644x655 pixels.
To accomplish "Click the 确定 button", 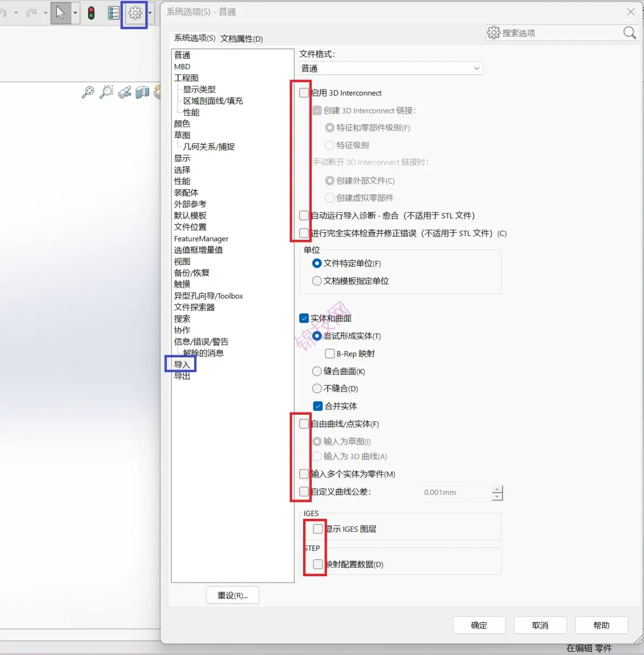I will click(479, 625).
